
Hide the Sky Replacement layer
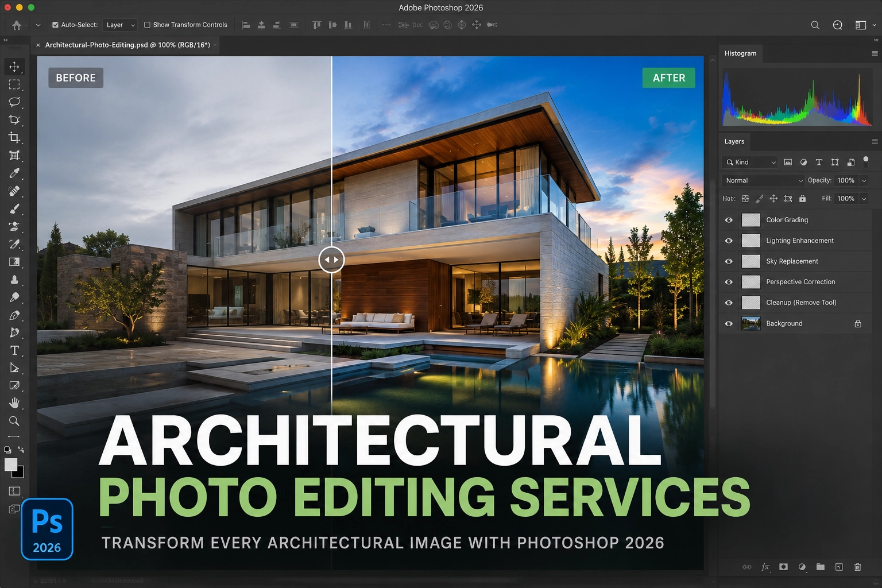pyautogui.click(x=729, y=261)
